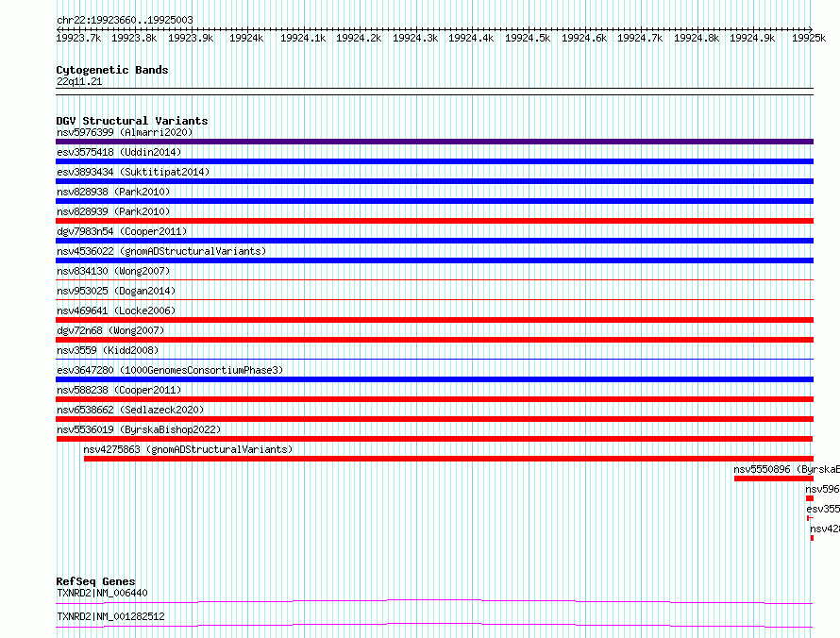Screen dimensions: 840x638
Task: Click the partially visible nsv596 variant label
Action: pos(822,489)
